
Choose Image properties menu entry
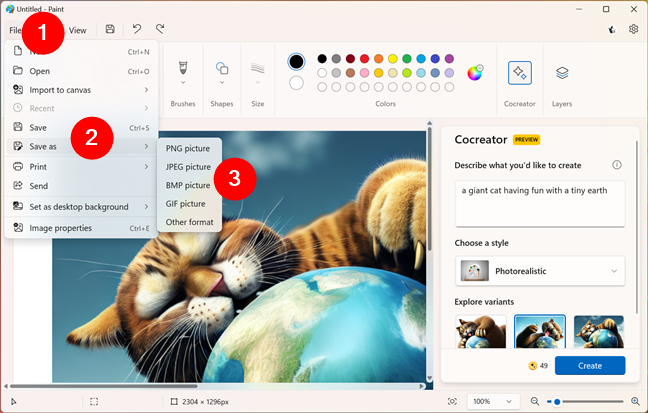(81, 228)
